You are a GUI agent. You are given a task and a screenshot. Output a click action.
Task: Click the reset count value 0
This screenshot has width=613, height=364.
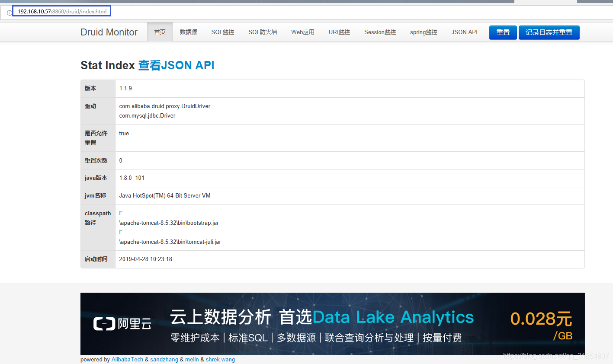121,160
